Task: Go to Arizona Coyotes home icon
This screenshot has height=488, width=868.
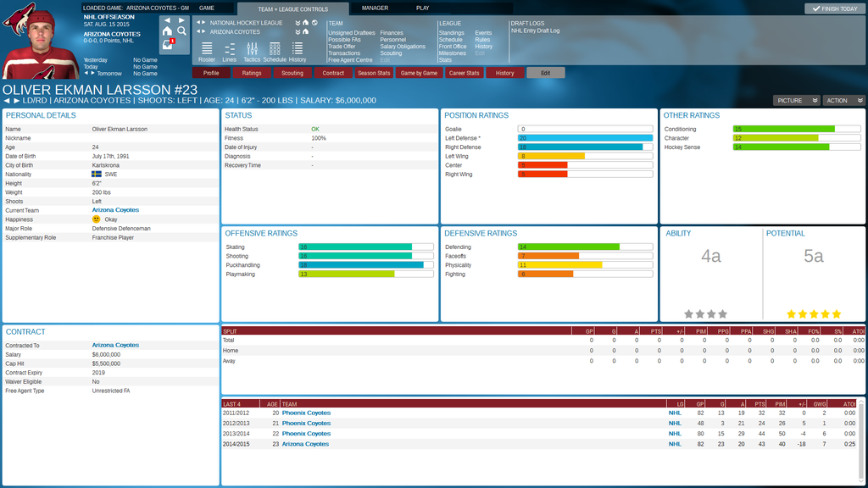Action: 305,31
